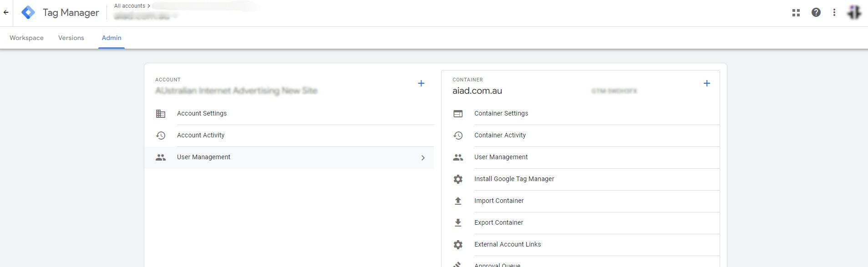
Task: Expand account User Management chevron arrow
Action: click(423, 158)
